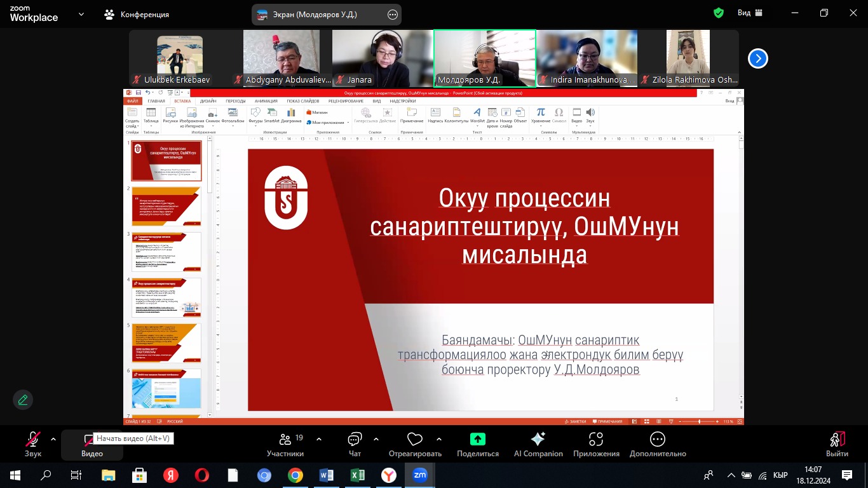
Task: Open AI Companion
Action: [x=538, y=439]
